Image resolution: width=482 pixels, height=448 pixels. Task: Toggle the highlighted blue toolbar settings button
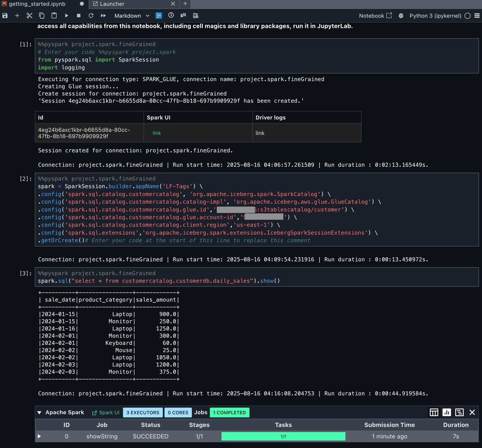[159, 16]
